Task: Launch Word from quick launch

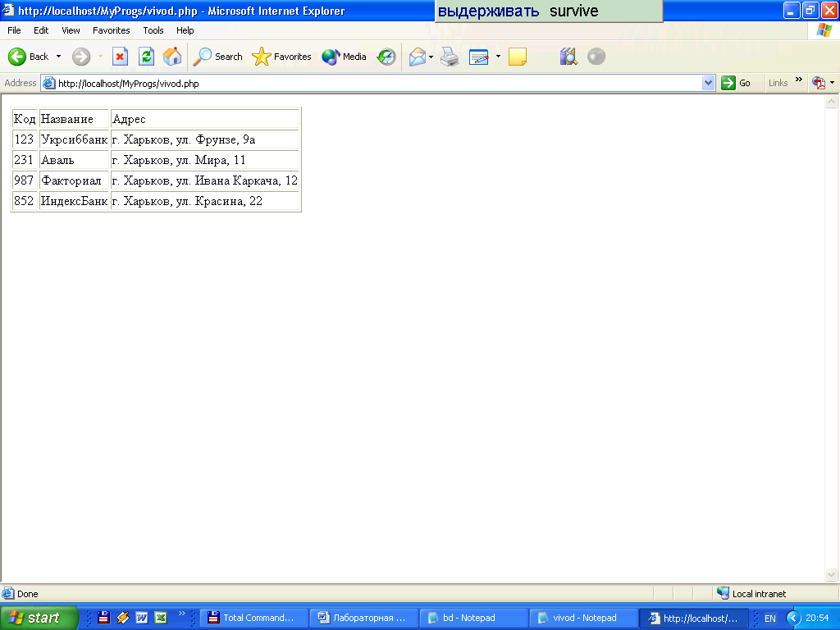Action: tap(141, 618)
